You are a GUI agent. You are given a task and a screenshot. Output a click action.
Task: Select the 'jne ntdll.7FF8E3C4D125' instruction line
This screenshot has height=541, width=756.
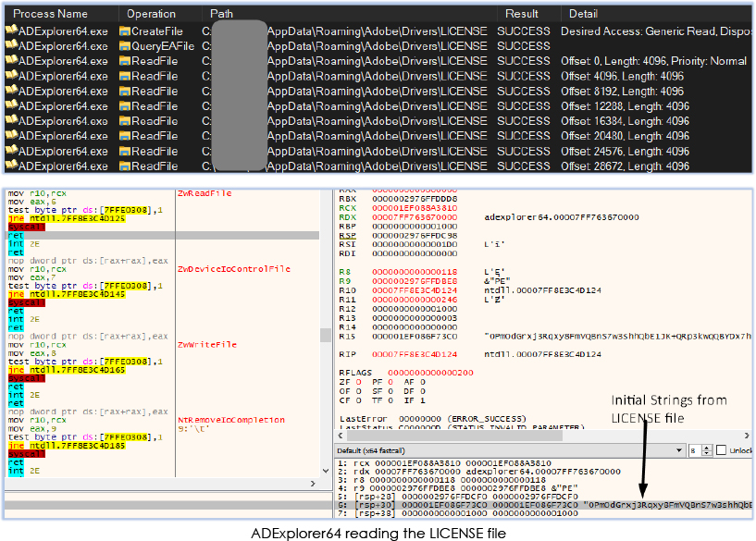point(67,218)
